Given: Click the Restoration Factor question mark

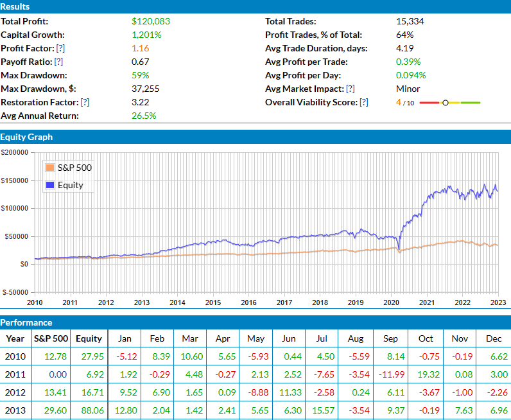Looking at the screenshot, I should (85, 102).
